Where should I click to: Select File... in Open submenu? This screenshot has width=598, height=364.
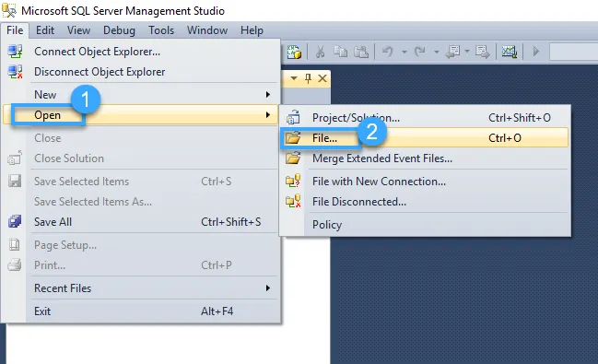click(426, 137)
